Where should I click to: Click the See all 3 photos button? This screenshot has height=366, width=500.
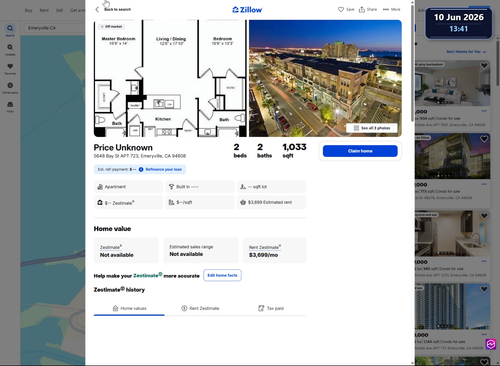372,128
